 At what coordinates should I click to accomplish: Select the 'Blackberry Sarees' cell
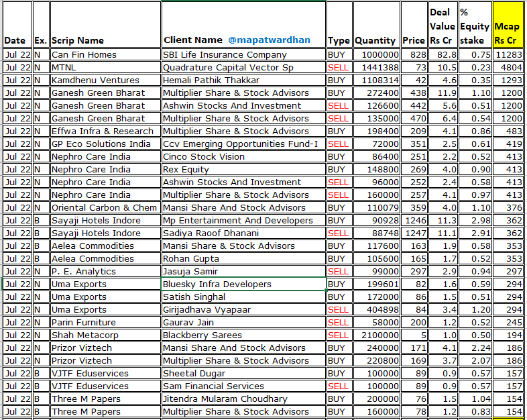(x=243, y=335)
